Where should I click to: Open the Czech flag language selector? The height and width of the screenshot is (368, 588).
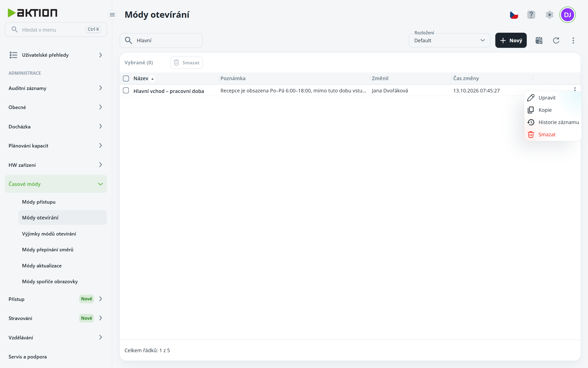[x=514, y=15]
